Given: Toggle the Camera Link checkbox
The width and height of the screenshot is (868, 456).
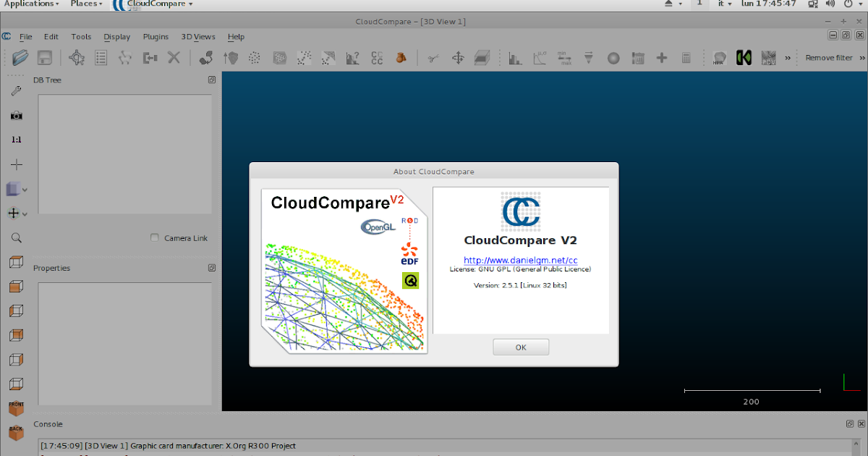Looking at the screenshot, I should point(155,238).
